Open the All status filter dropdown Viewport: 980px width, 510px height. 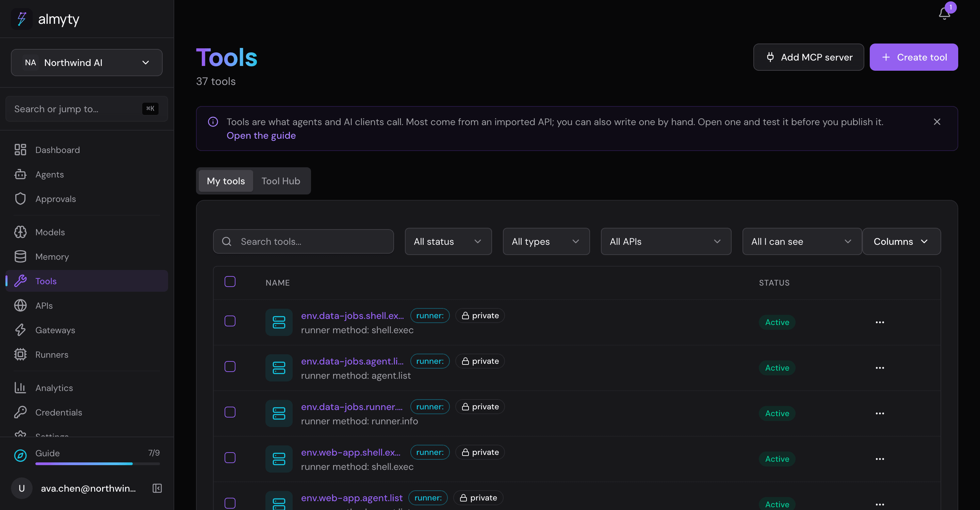pos(448,241)
